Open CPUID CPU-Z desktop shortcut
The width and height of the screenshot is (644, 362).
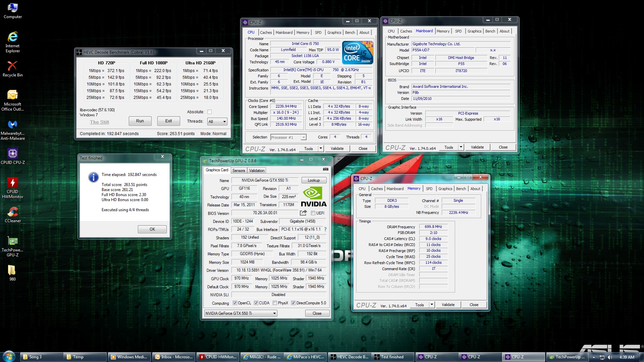12,156
